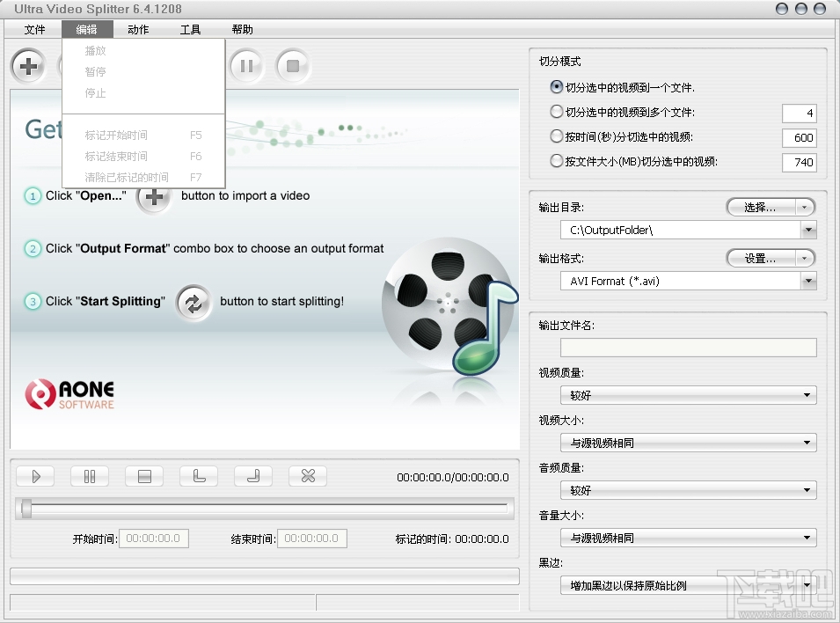Click the Open video plus icon

pyautogui.click(x=27, y=66)
